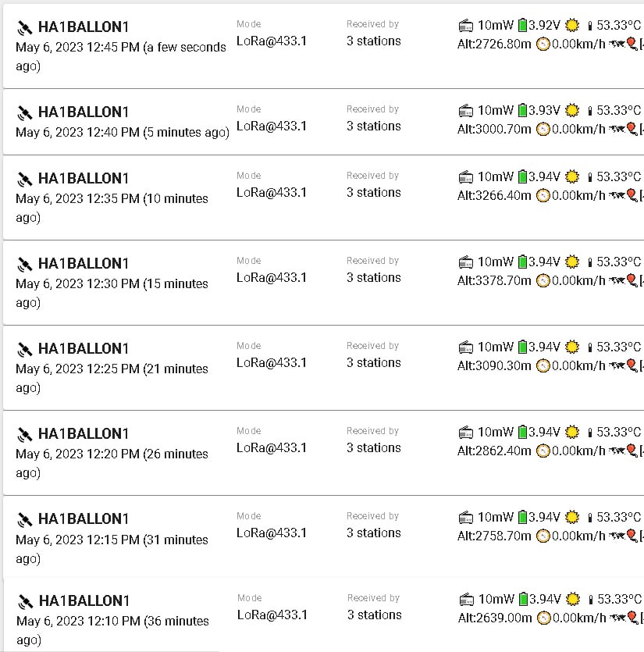This screenshot has height=652, width=644.
Task: Click the compass icon in the Alt:2639.00m row
Action: (543, 618)
